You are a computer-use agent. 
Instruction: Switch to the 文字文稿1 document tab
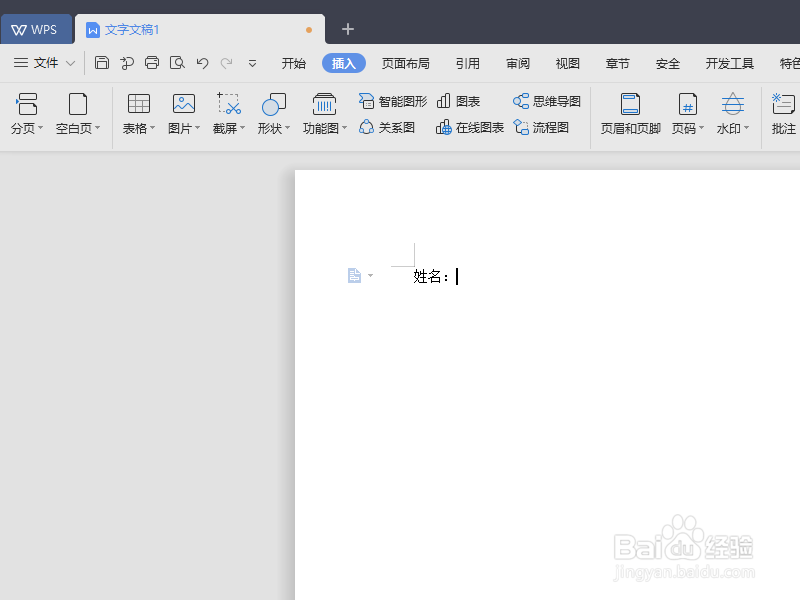click(x=199, y=30)
